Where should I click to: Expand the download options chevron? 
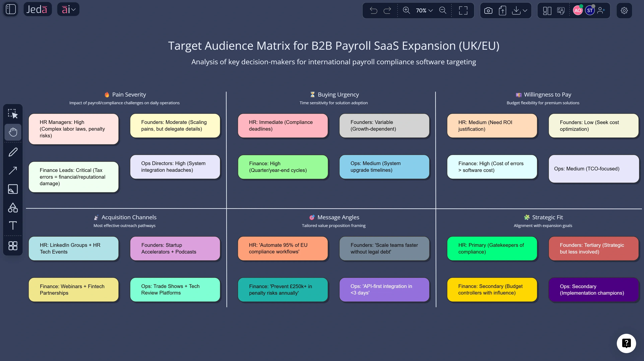click(525, 11)
